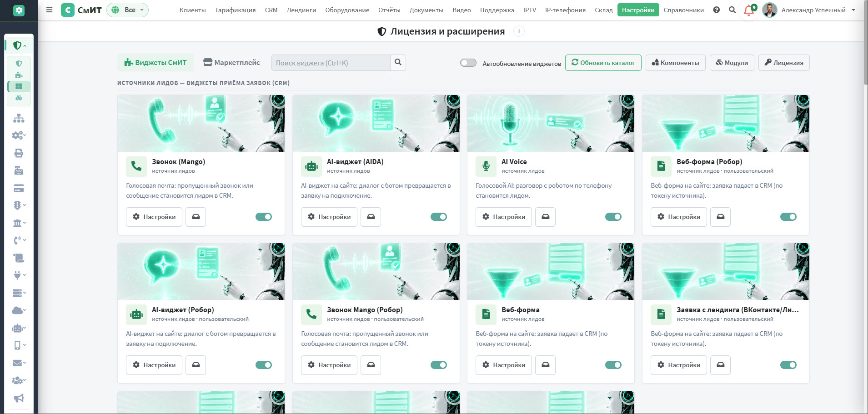Open Настройки for the Веб-форма card
Viewport: 868px width, 414px height.
pyautogui.click(x=504, y=365)
